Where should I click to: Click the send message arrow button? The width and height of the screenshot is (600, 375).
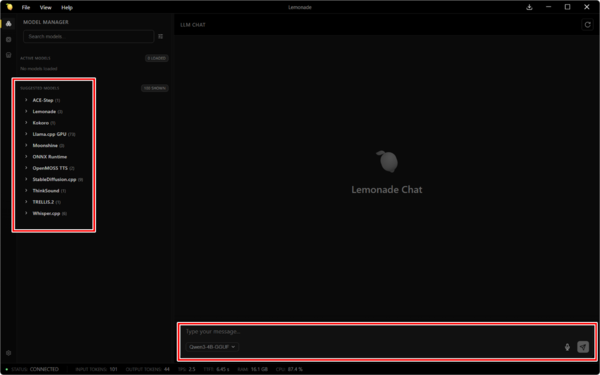point(583,347)
